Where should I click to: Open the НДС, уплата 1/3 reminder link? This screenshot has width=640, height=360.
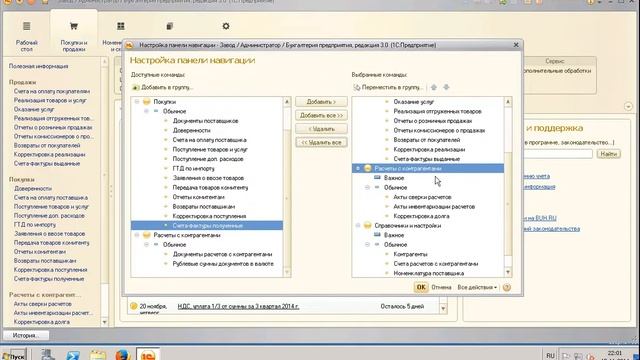(x=238, y=306)
